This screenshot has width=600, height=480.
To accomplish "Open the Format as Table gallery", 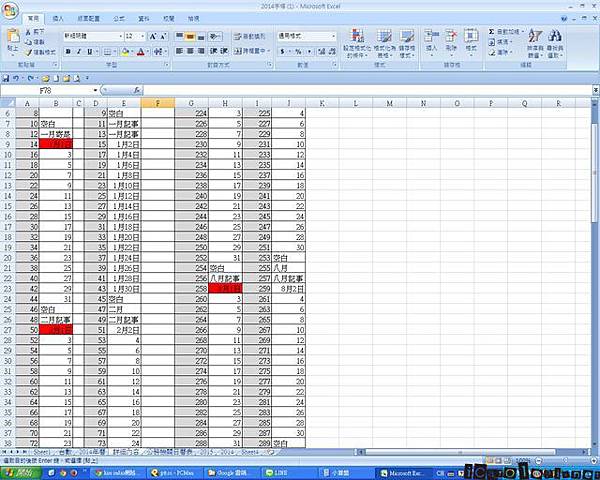I will coord(384,43).
